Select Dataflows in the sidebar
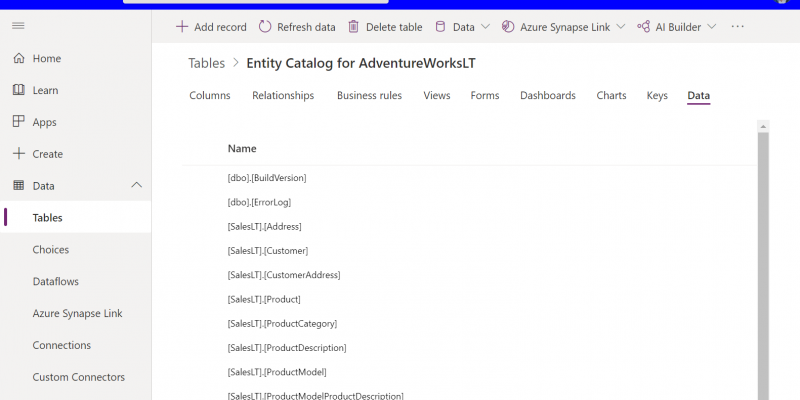Screen dimensions: 800x400 76,281
